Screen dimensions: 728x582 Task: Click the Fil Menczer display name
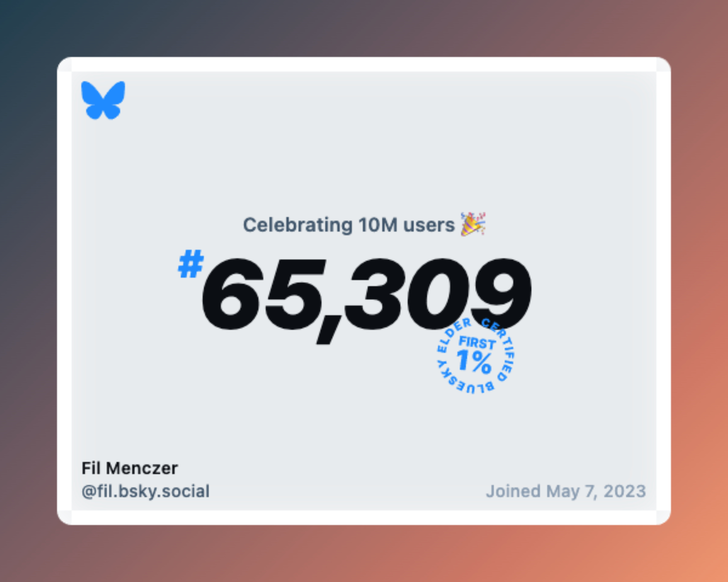coord(130,468)
